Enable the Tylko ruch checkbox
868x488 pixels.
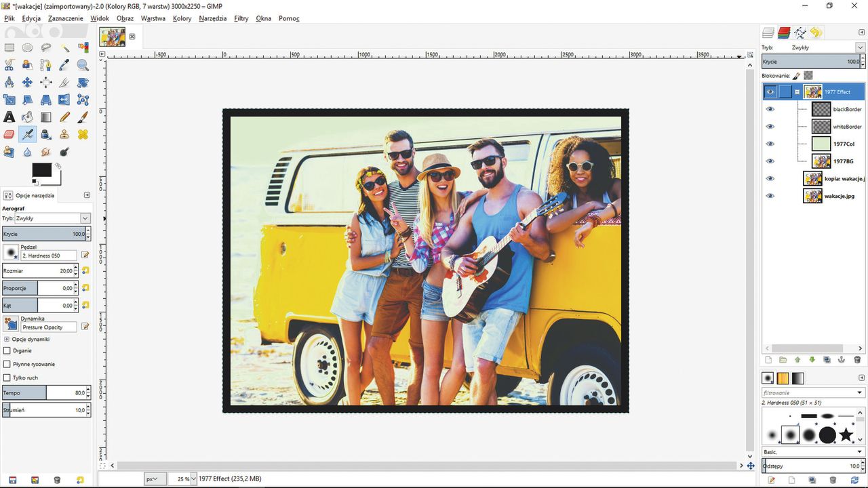point(7,378)
